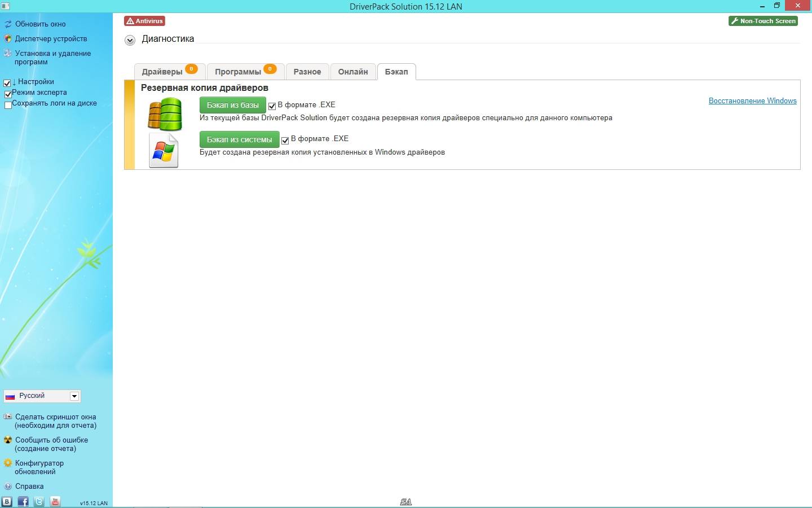Screen dimensions: 812x508
Task: Click the help icon beside Справка
Action: [8, 486]
